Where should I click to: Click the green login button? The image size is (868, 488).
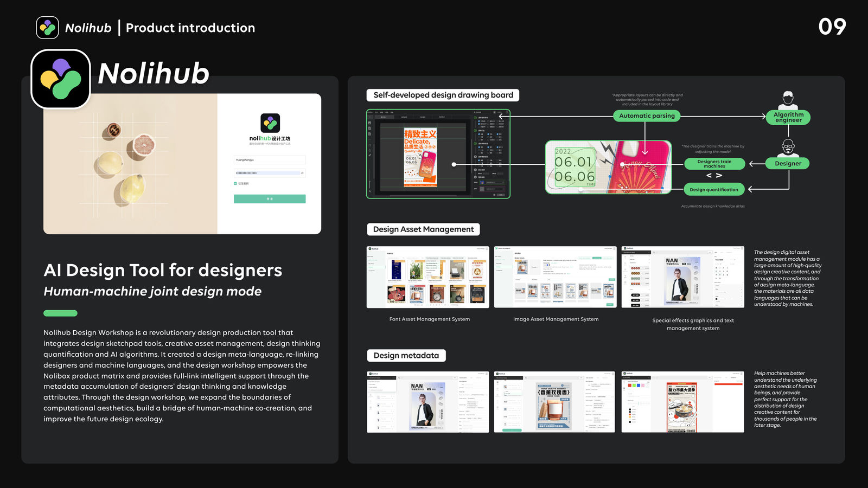[x=270, y=199]
